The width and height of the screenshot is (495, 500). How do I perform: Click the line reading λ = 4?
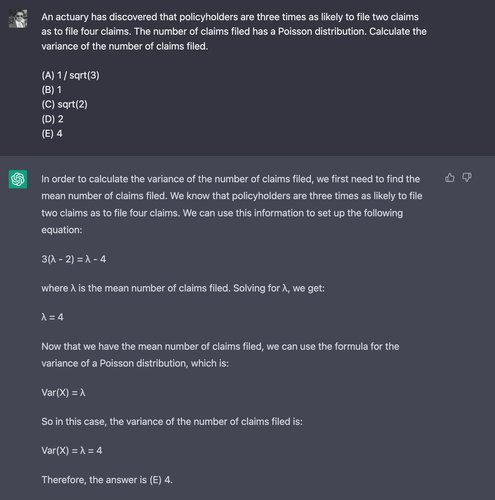click(x=52, y=317)
